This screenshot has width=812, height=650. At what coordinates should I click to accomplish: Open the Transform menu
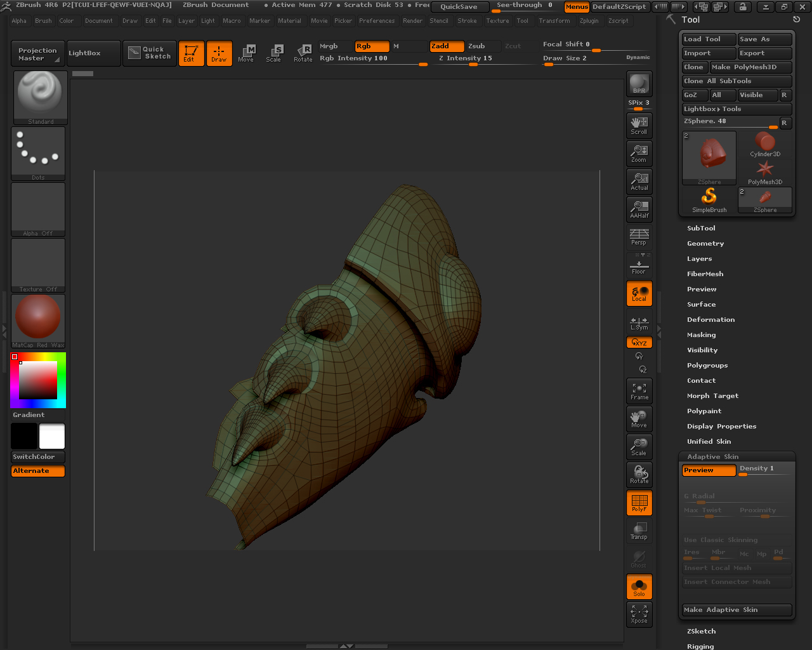[x=554, y=20]
